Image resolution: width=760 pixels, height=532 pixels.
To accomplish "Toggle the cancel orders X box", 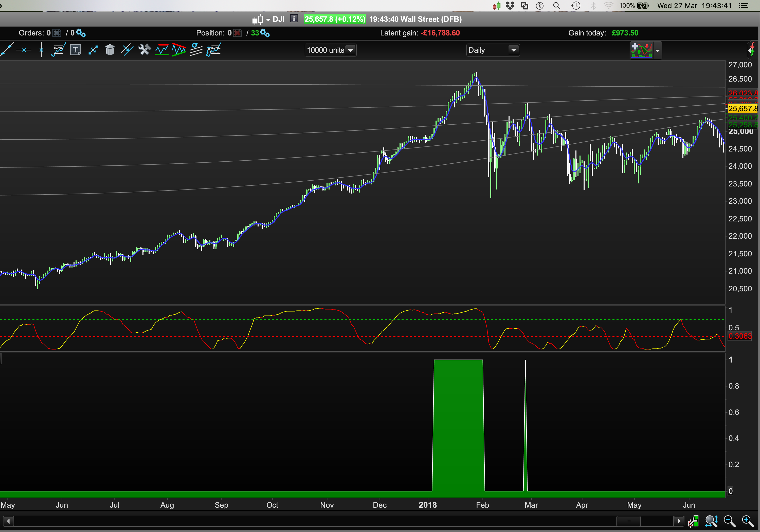I will (x=57, y=33).
